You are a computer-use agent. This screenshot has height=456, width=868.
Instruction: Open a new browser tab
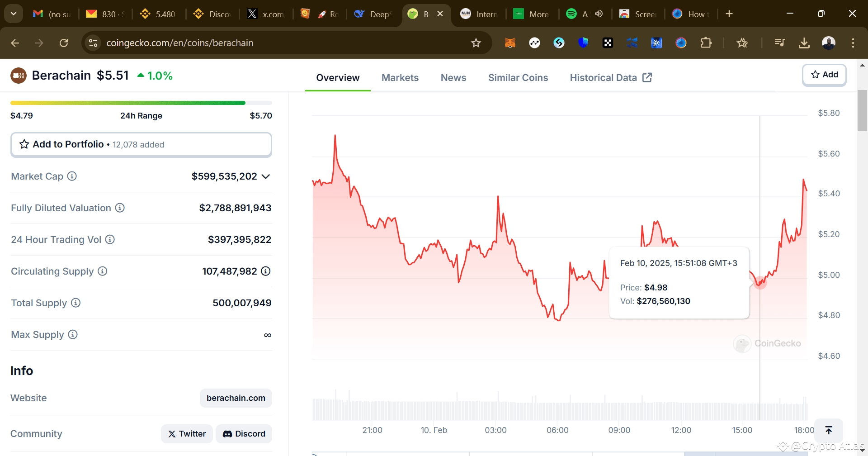point(729,14)
